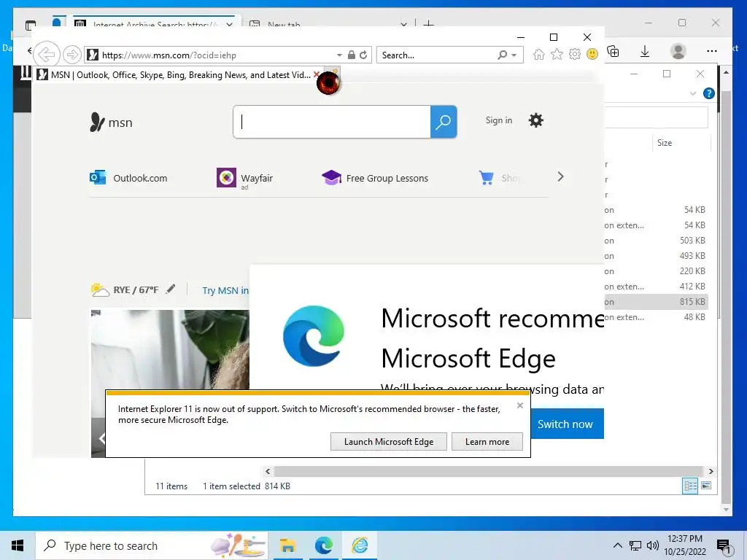Screen dimensions: 747x560
Task: Click the Switch now button
Action: 565,424
